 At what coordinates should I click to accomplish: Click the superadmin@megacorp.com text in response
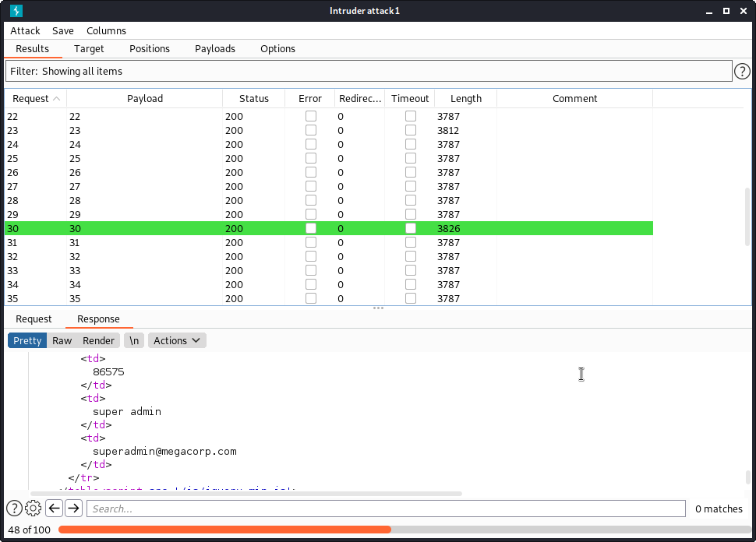pyautogui.click(x=164, y=452)
